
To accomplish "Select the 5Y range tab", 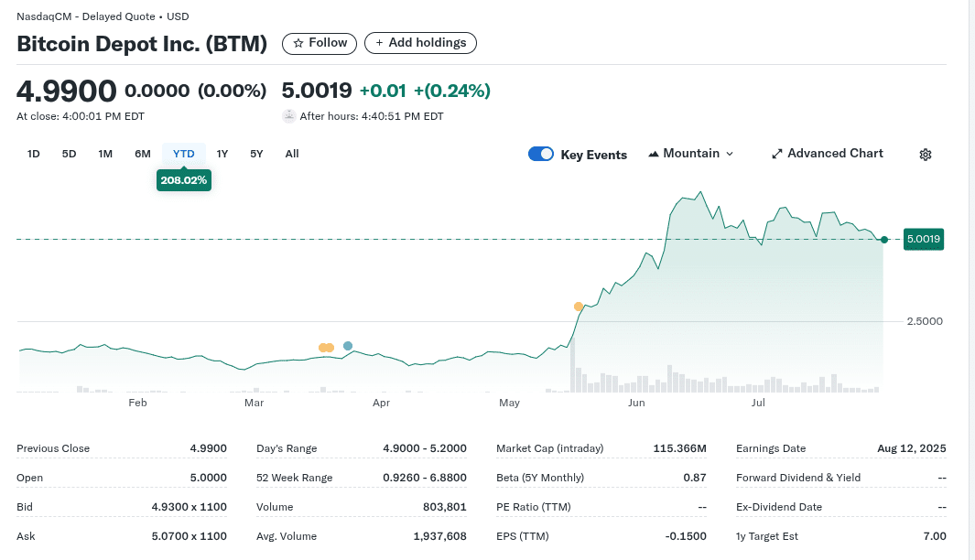I will tap(256, 154).
